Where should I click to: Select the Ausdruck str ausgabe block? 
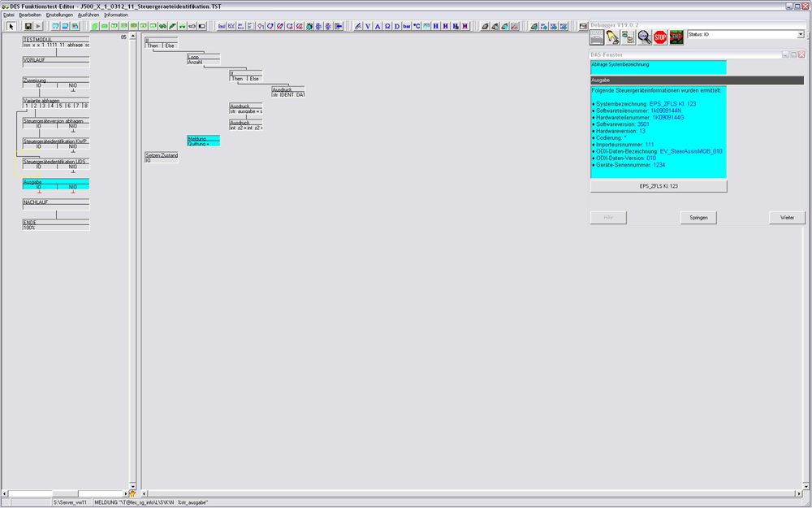coord(246,108)
